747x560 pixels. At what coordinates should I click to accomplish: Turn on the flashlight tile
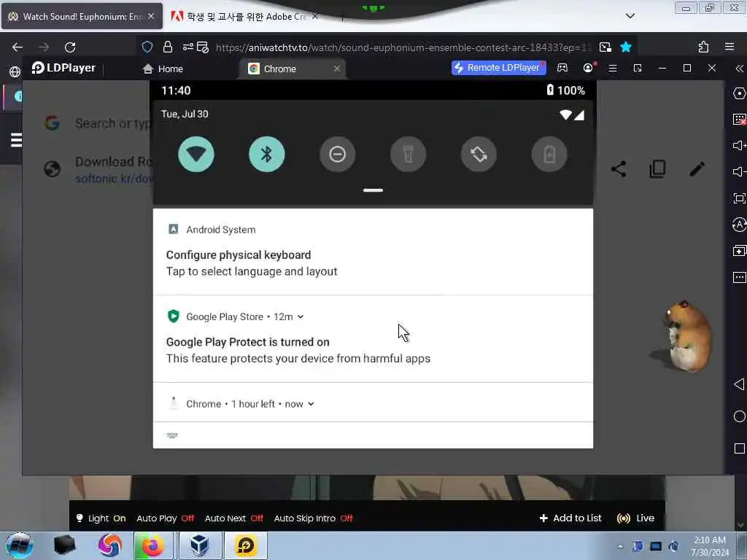point(408,155)
